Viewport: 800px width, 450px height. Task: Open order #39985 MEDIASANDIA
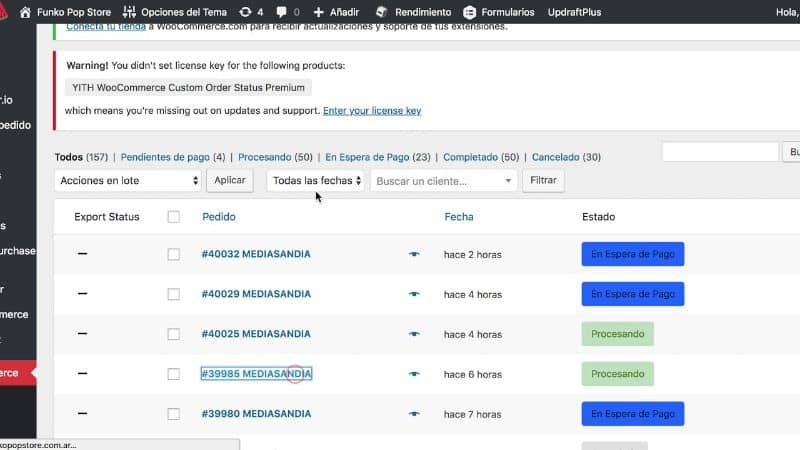tap(256, 374)
